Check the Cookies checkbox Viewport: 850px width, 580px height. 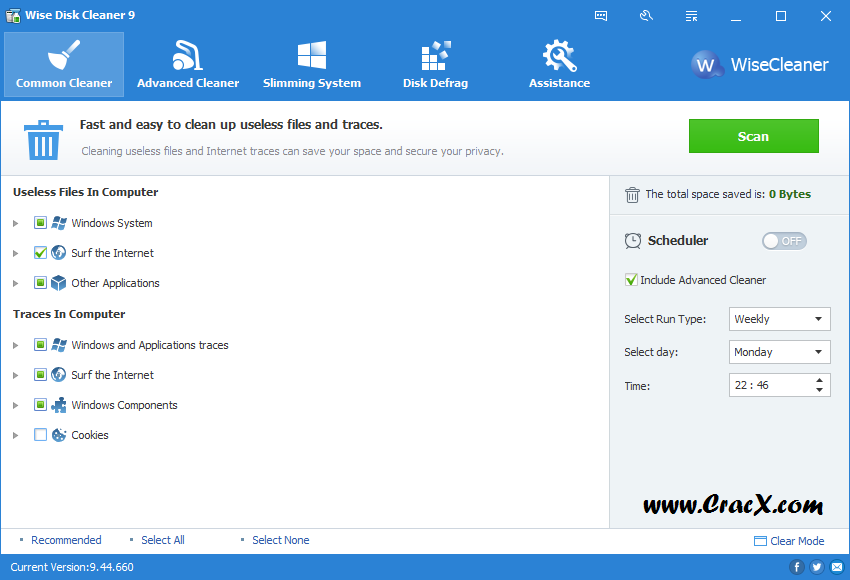40,434
